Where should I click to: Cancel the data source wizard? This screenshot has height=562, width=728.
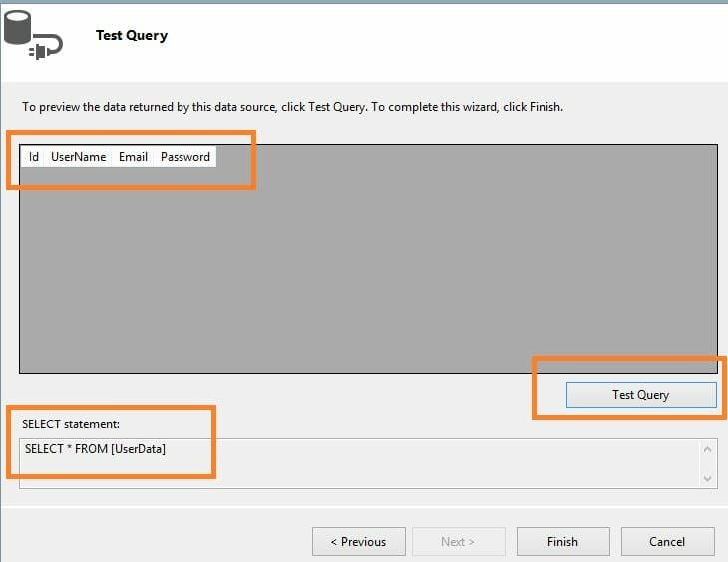click(x=667, y=542)
